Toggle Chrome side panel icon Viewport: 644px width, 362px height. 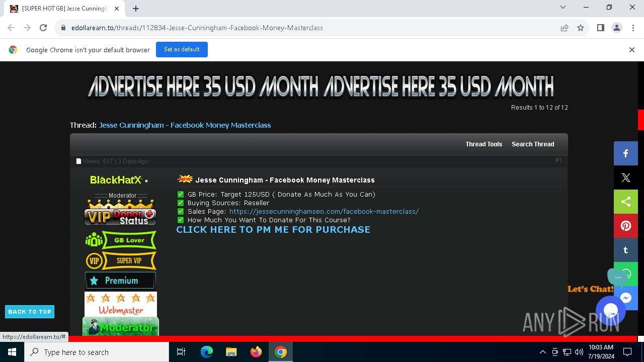pyautogui.click(x=600, y=28)
